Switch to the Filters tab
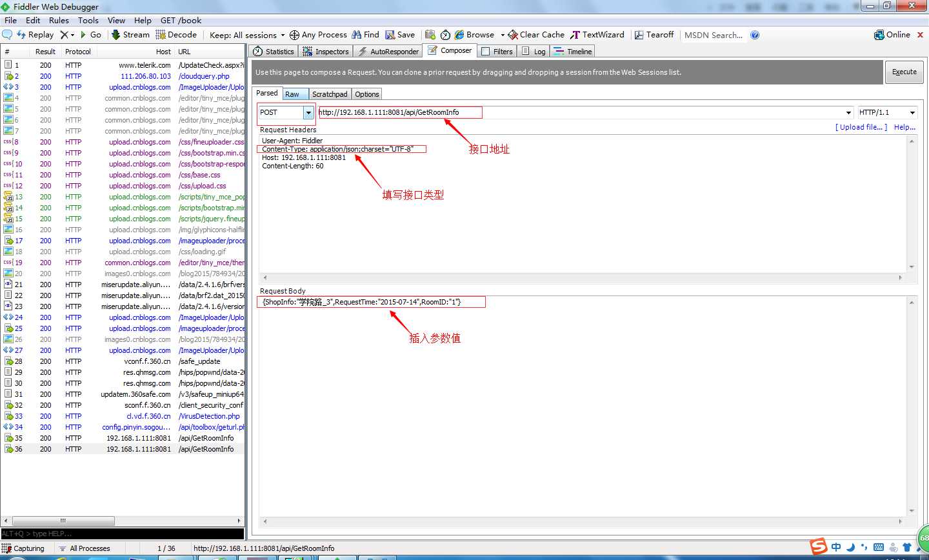The height and width of the screenshot is (560, 929). pos(497,52)
